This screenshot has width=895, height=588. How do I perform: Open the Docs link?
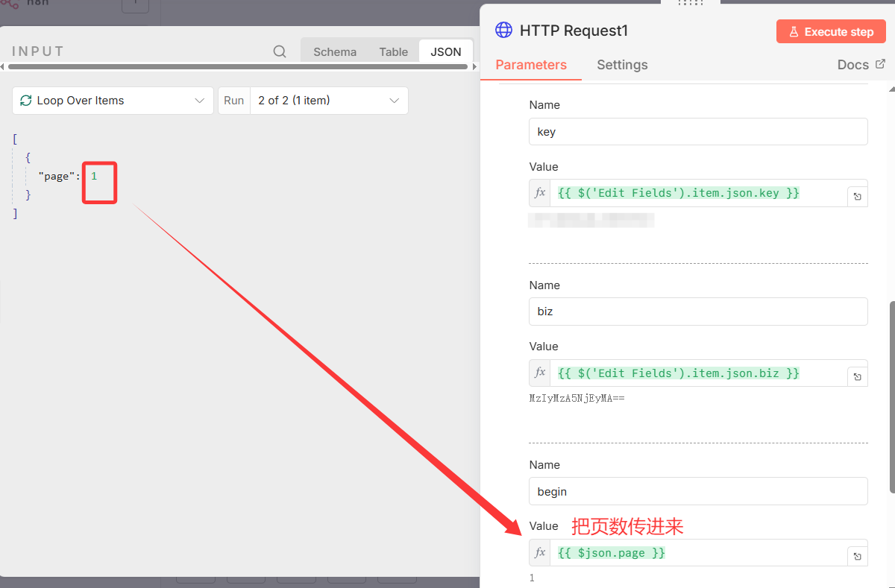852,64
